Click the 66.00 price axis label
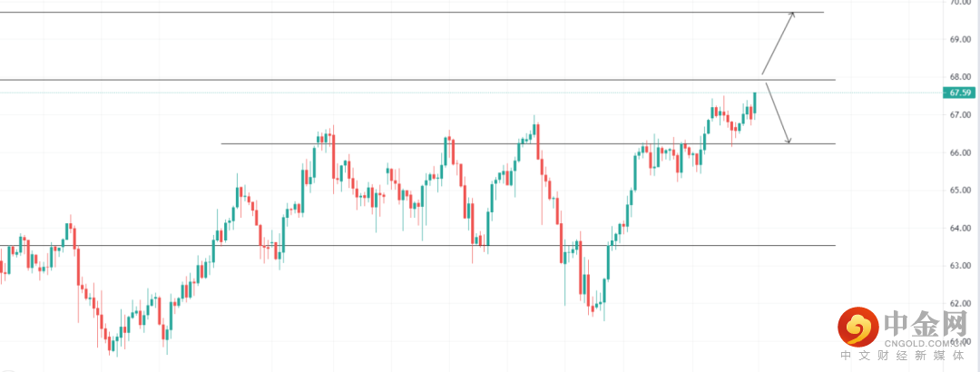Image resolution: width=980 pixels, height=372 pixels. [961, 153]
